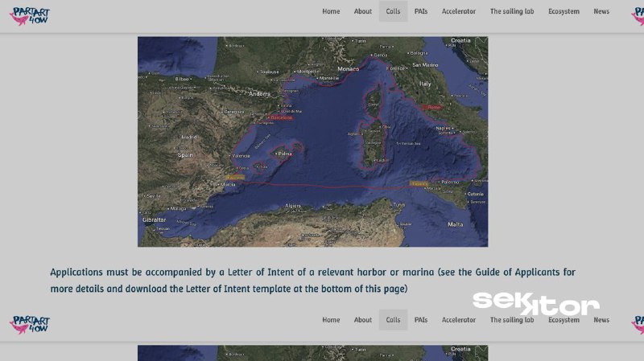Click the Madrid label on the map
Screen dimensions: 644x361
coord(189,137)
